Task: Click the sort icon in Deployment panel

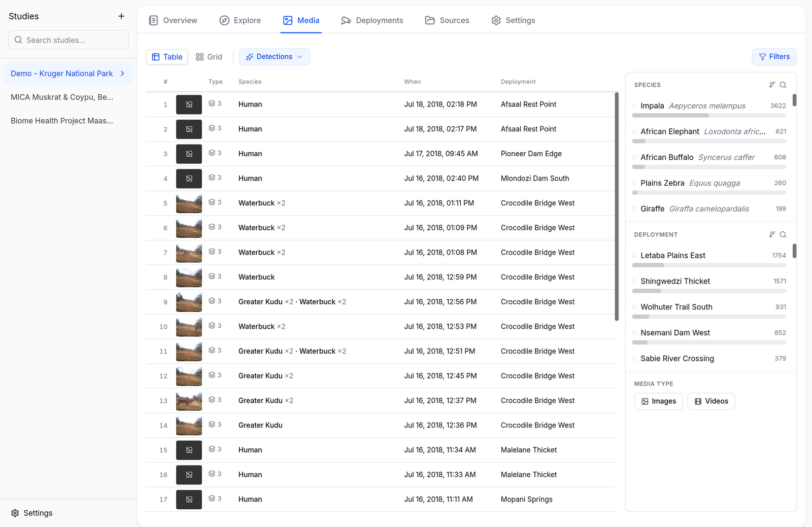Action: click(772, 234)
